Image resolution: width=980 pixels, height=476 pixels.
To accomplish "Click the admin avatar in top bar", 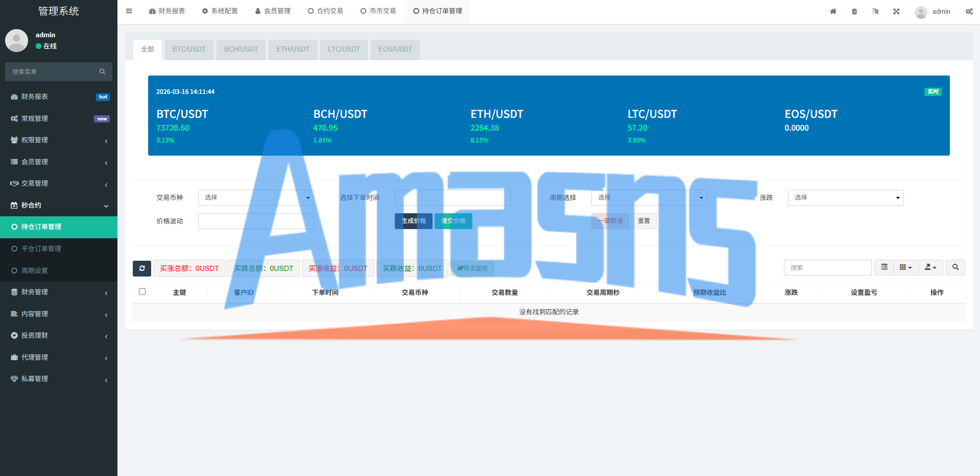I will (921, 12).
